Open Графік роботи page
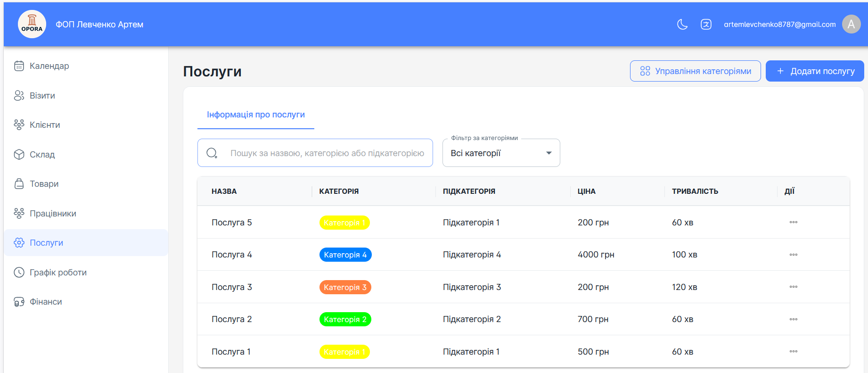This screenshot has width=868, height=373. point(86,273)
